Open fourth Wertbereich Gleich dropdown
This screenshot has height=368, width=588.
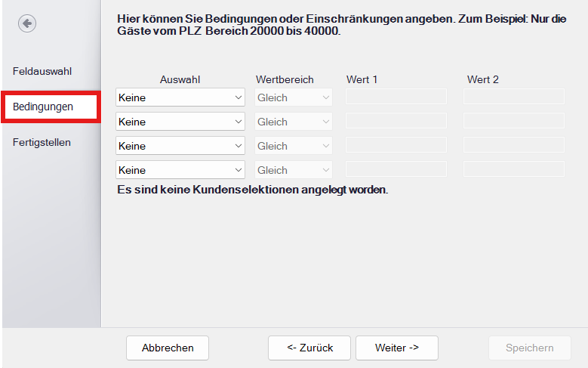point(294,170)
